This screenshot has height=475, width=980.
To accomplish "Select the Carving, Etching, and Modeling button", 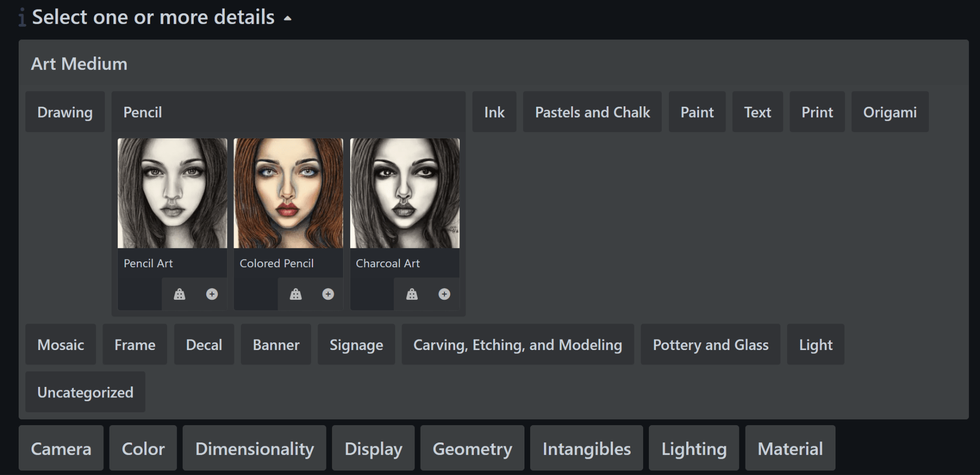I will click(x=517, y=345).
